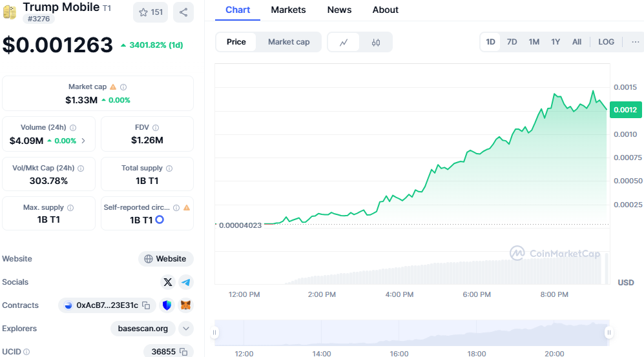Image resolution: width=644 pixels, height=357 pixels.
Task: Open the About tab
Action: click(x=385, y=10)
